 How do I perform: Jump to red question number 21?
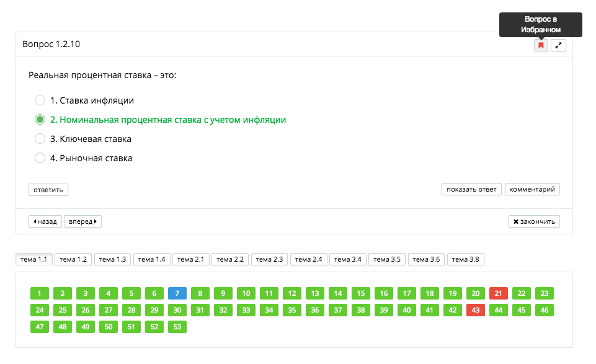(x=498, y=293)
